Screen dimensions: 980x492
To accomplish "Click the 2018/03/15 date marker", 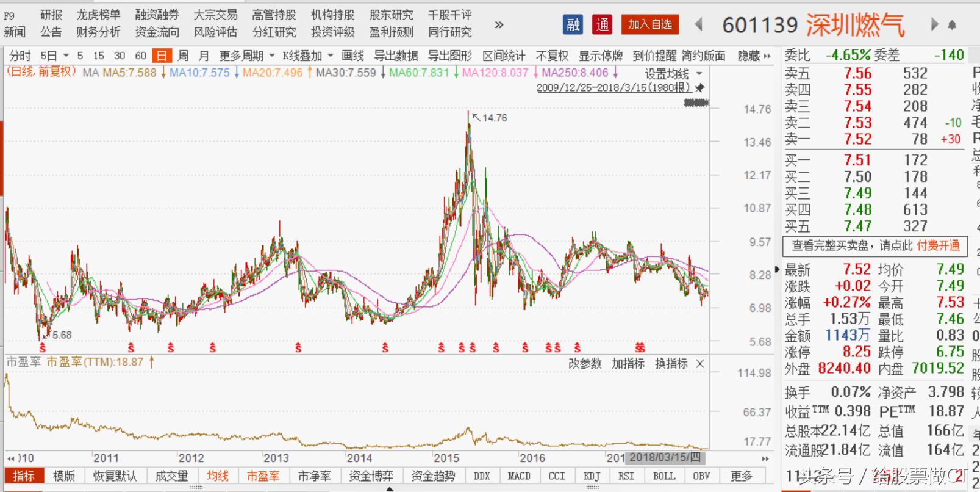I will coord(665,457).
